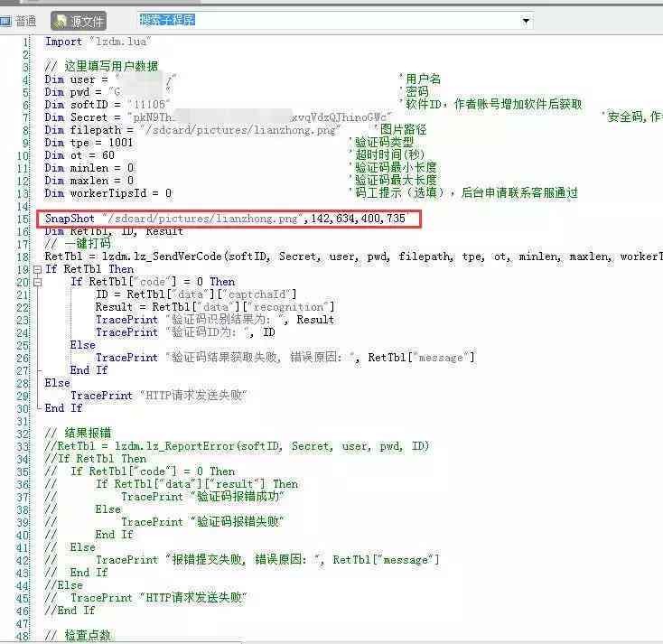The width and height of the screenshot is (663, 644).
Task: Switch to the 源文件 source tab
Action: tap(79, 21)
